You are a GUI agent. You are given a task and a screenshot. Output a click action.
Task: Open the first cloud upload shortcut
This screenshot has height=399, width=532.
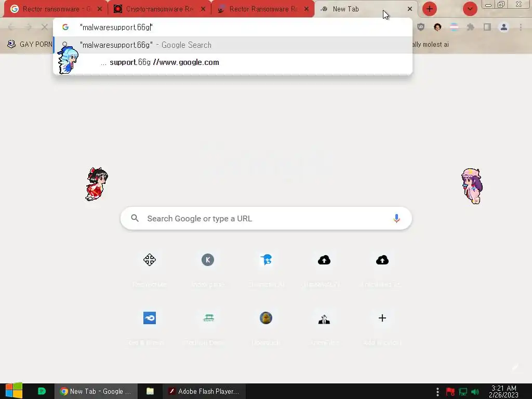click(324, 260)
